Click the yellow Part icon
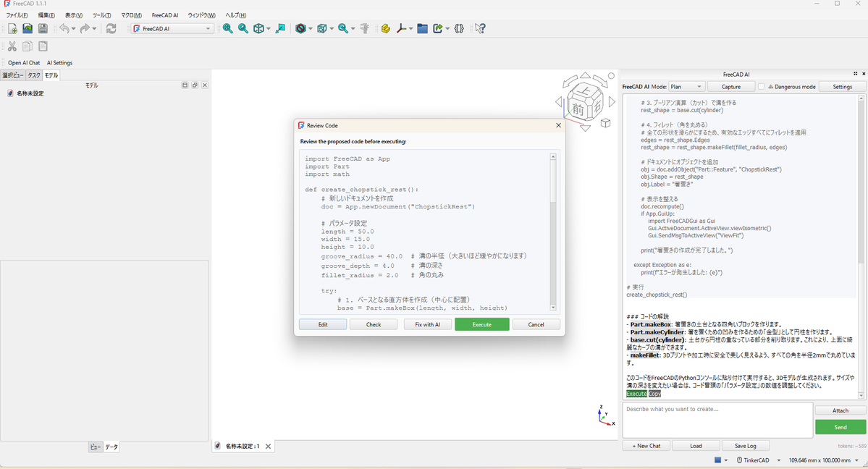 (x=386, y=29)
